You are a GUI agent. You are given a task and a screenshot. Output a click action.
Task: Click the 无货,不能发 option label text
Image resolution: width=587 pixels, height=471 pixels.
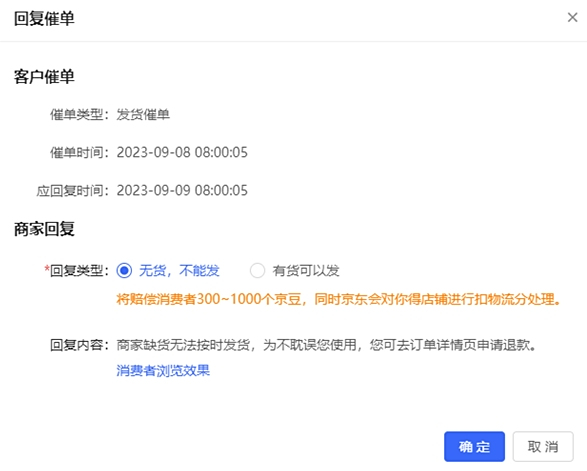[x=179, y=270]
